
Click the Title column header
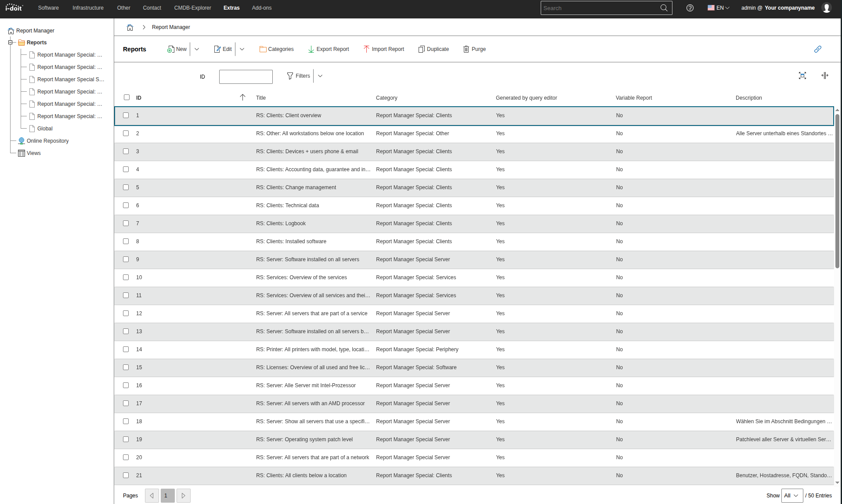click(x=261, y=98)
